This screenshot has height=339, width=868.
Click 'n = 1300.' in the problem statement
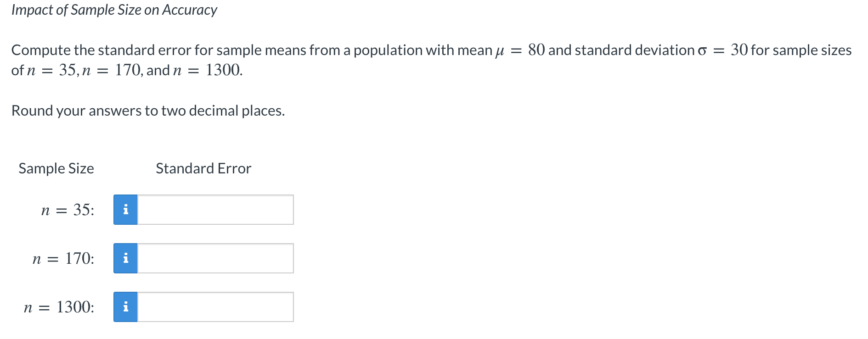[208, 70]
